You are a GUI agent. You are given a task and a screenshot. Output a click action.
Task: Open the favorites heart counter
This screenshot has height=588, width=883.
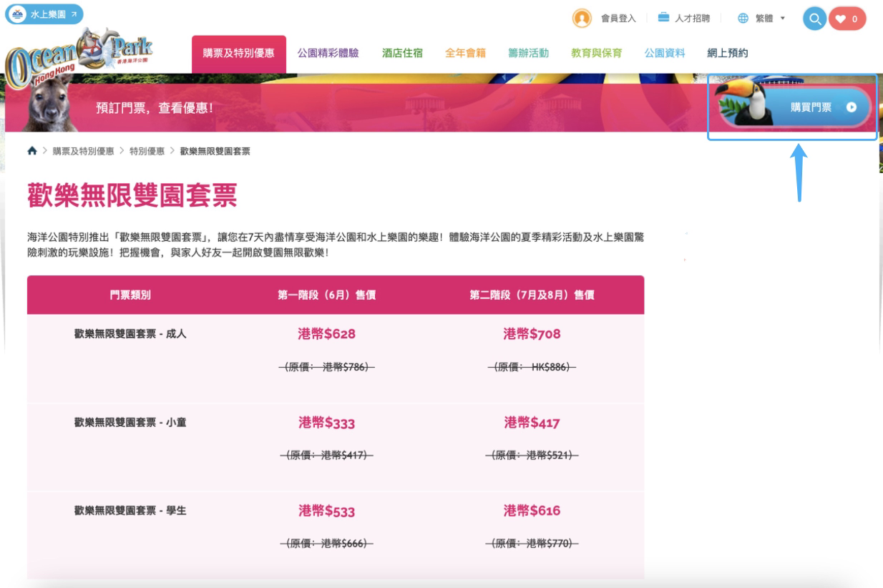click(849, 19)
